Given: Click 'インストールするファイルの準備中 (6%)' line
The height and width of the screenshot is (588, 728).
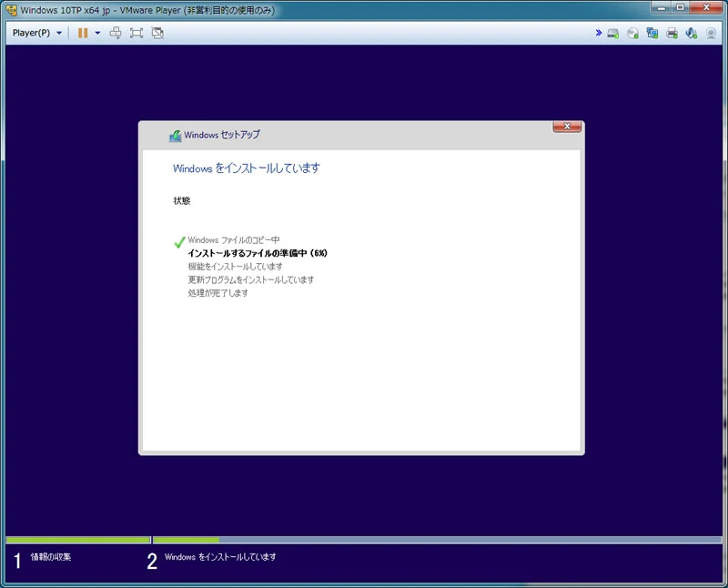Looking at the screenshot, I should (x=258, y=253).
